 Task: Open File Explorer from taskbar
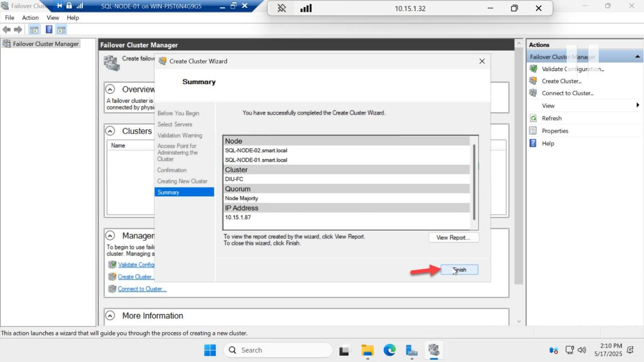pos(367,350)
